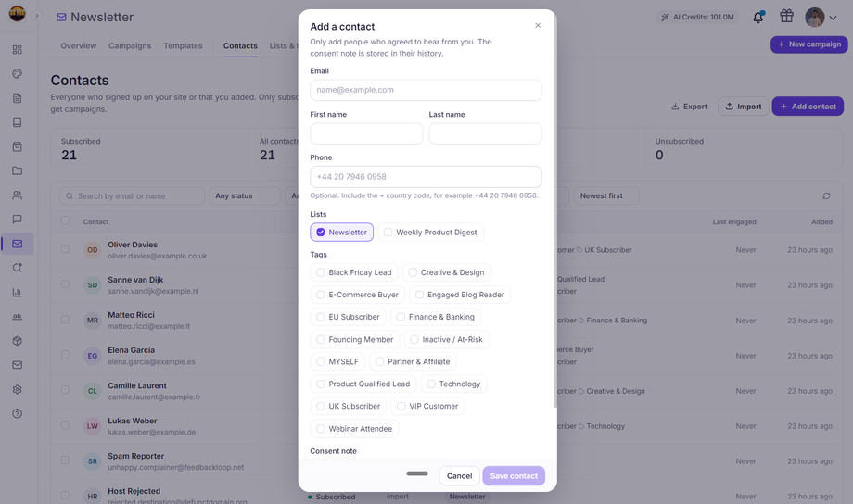Open the dashboard grid icon in sidebar
The width and height of the screenshot is (853, 504).
pyautogui.click(x=18, y=49)
